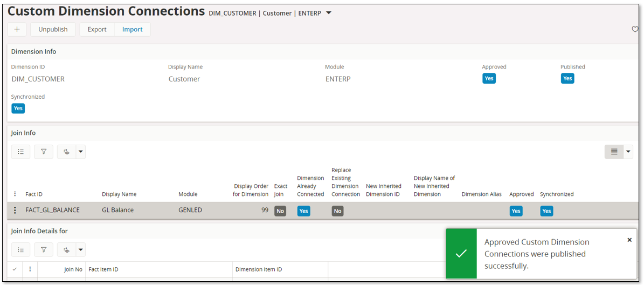Click the Export button
644x285 pixels.
tap(97, 30)
